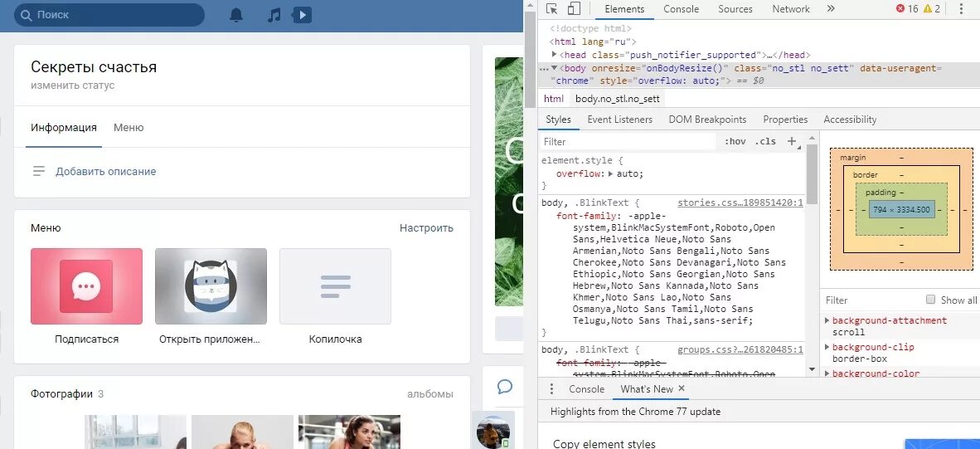Screen dimensions: 980x449
Task: Click the comment bubble icon
Action: [505, 387]
